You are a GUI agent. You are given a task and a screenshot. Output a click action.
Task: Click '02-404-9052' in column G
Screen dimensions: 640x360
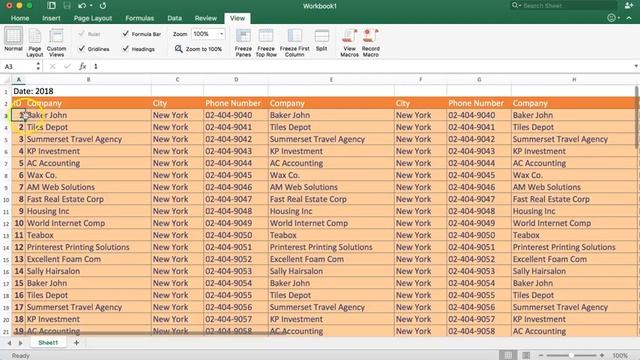point(471,259)
